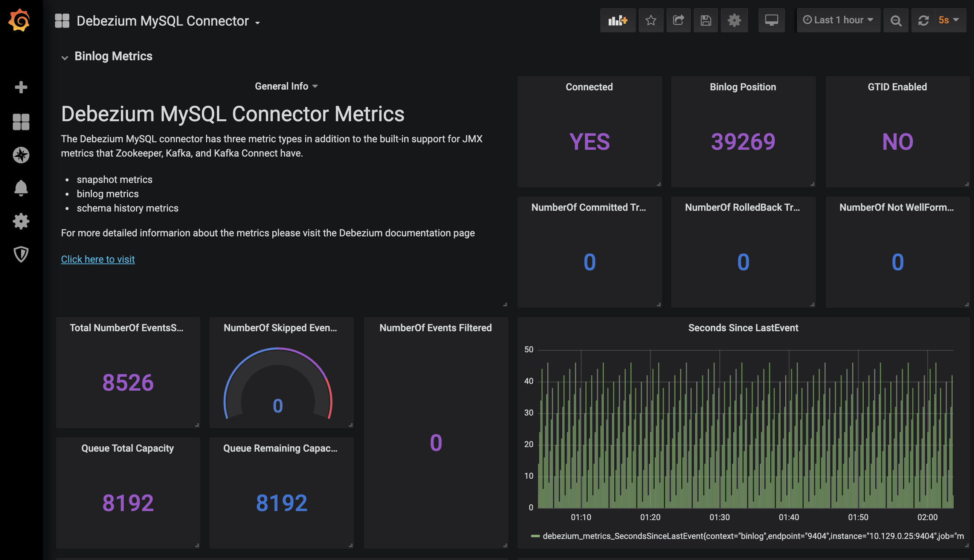Click the Share dashboard icon

[x=678, y=20]
